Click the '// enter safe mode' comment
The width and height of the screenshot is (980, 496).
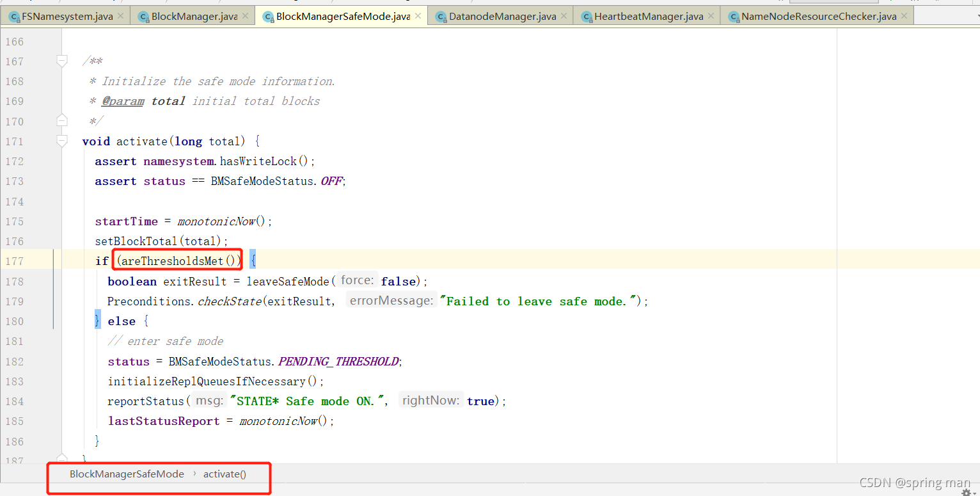click(166, 341)
